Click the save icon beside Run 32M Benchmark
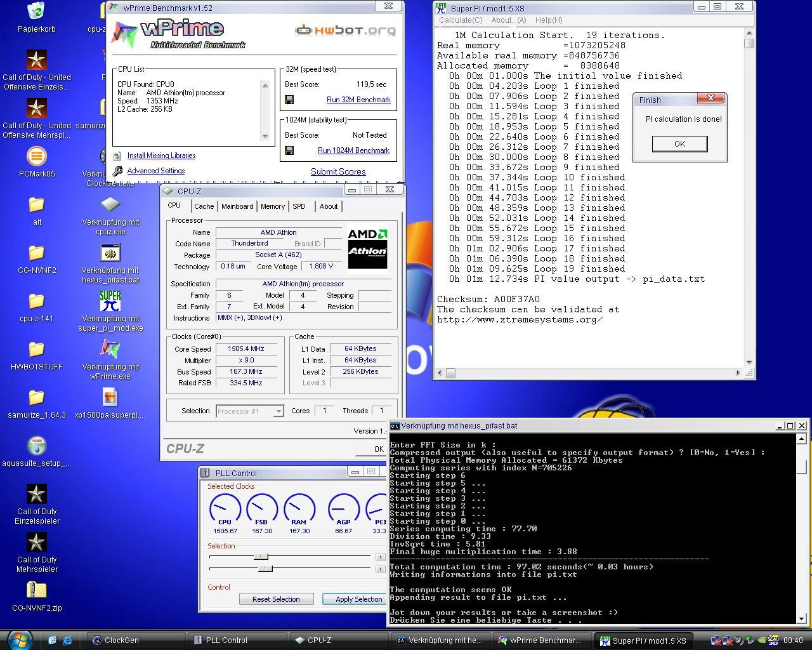This screenshot has height=650, width=812. (x=289, y=100)
